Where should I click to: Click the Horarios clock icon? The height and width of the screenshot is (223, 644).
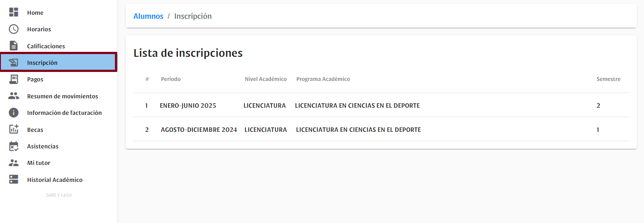point(14,29)
